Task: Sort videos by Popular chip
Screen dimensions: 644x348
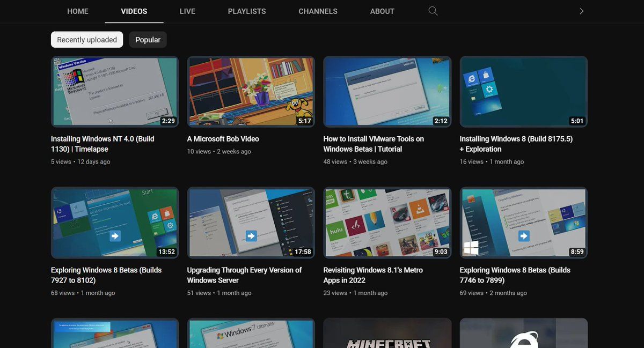Action: click(x=148, y=40)
